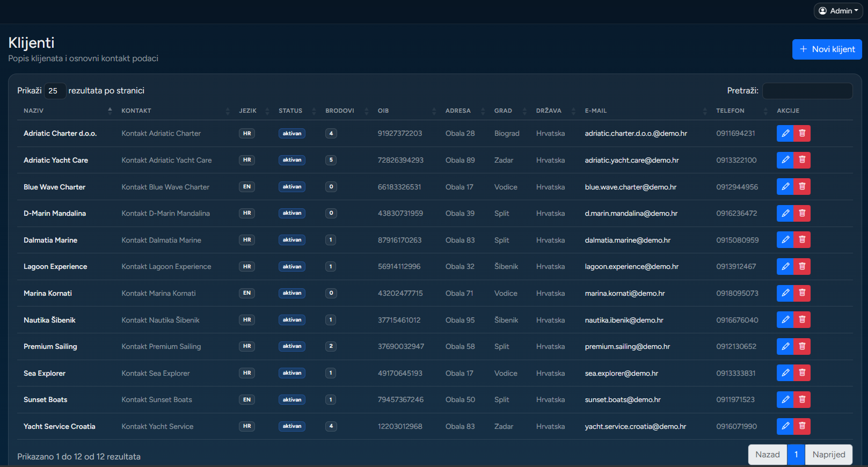This screenshot has width=868, height=467.
Task: Delete the Blue Wave Charter client
Action: pyautogui.click(x=802, y=187)
